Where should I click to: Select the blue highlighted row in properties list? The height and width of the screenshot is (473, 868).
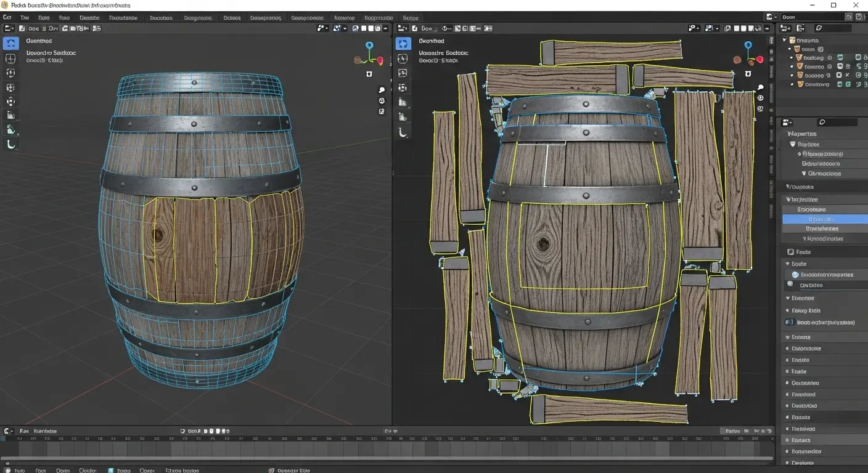click(824, 219)
